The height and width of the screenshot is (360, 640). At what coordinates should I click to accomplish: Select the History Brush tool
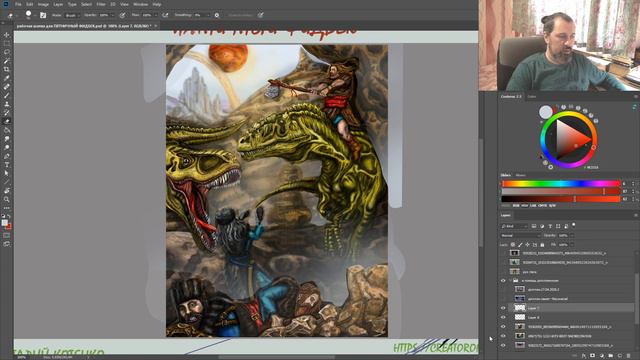pos(7,113)
